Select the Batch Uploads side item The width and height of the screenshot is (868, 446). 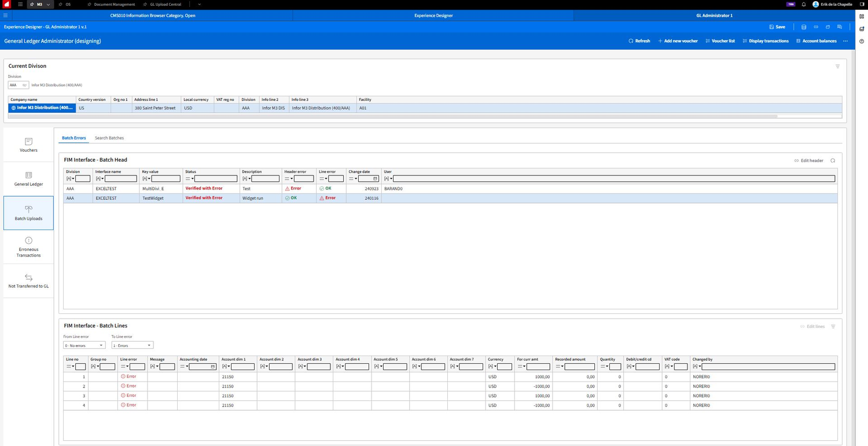tap(28, 213)
